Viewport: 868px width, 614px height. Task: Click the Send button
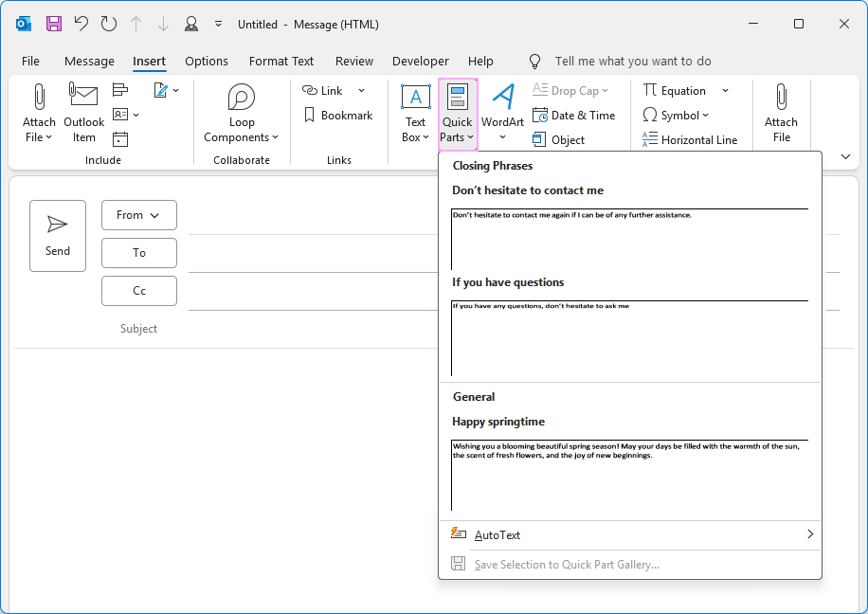click(x=58, y=236)
